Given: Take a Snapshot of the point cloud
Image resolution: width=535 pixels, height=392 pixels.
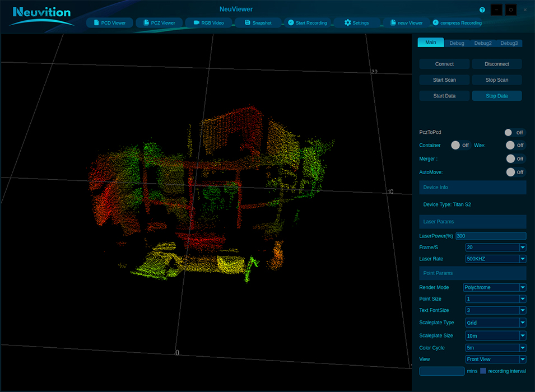Looking at the screenshot, I should point(258,23).
